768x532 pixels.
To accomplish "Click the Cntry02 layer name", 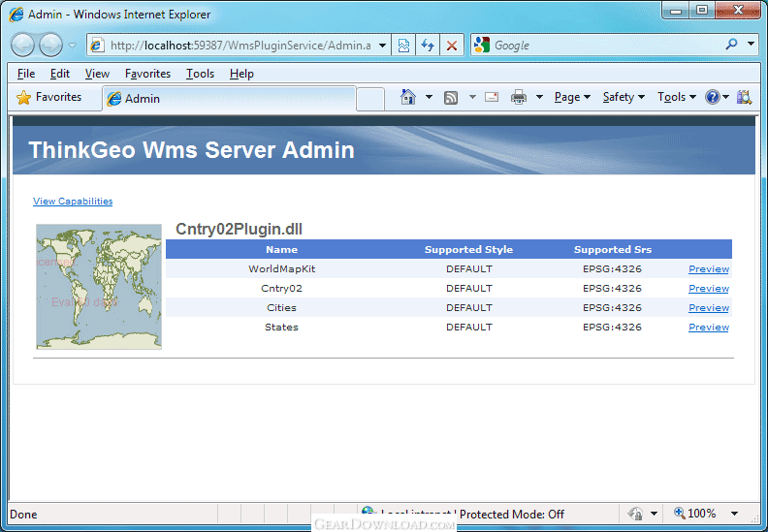I will coord(281,288).
